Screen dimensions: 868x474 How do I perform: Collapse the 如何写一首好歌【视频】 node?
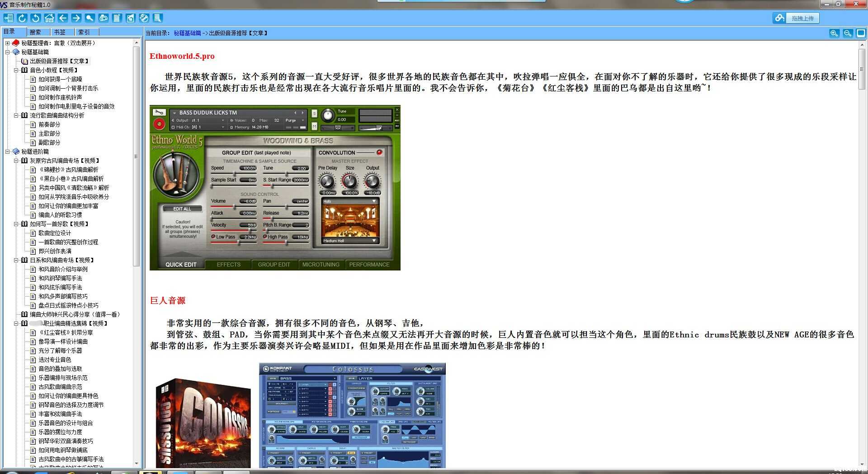click(x=16, y=224)
